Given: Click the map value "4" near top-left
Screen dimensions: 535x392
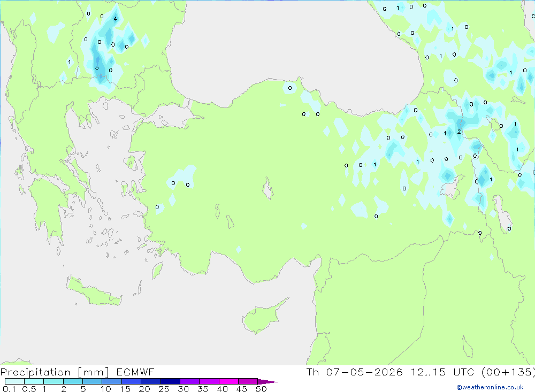Looking at the screenshot, I should coord(116,19).
